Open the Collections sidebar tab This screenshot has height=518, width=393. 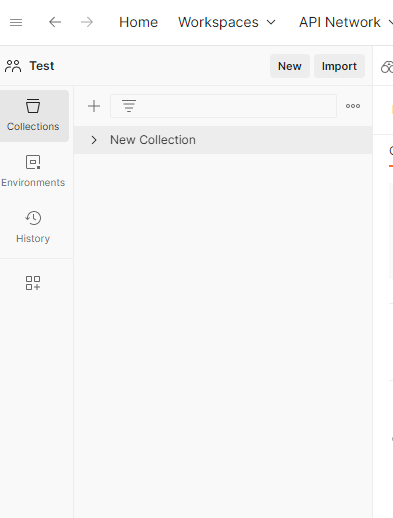[x=33, y=116]
